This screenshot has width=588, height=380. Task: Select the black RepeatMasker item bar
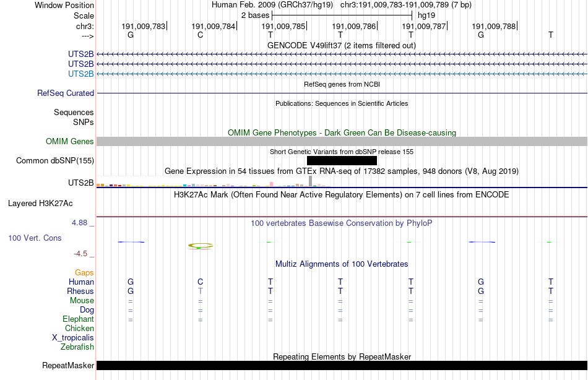click(342, 365)
